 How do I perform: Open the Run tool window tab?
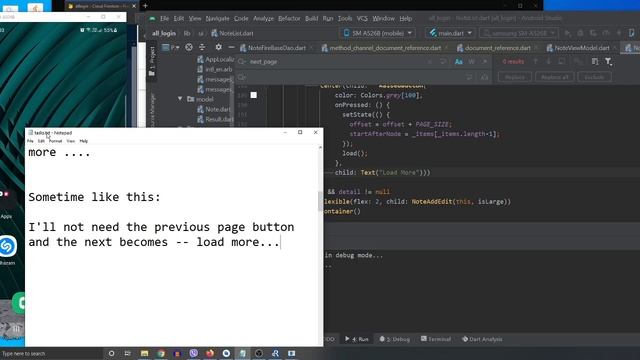pyautogui.click(x=357, y=339)
